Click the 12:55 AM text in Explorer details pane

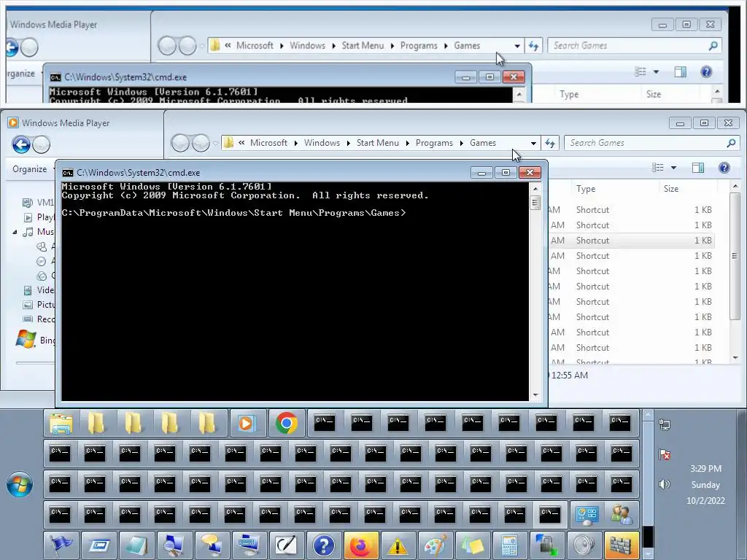tap(569, 376)
